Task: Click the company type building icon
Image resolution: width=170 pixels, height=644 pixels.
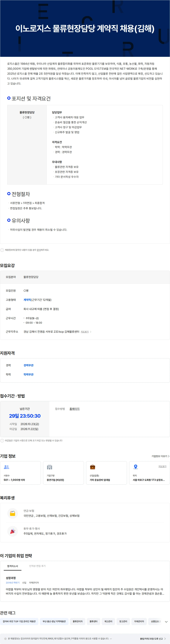Action: [50, 467]
